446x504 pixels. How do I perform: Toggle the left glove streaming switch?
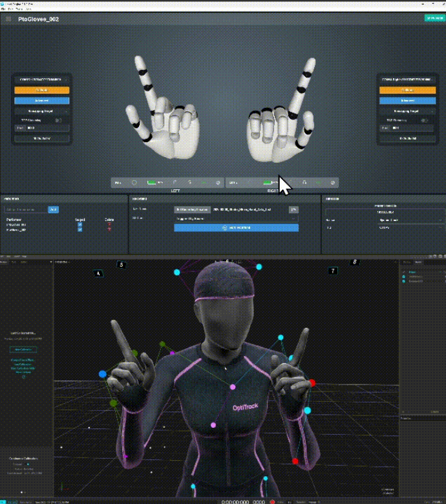click(x=58, y=120)
